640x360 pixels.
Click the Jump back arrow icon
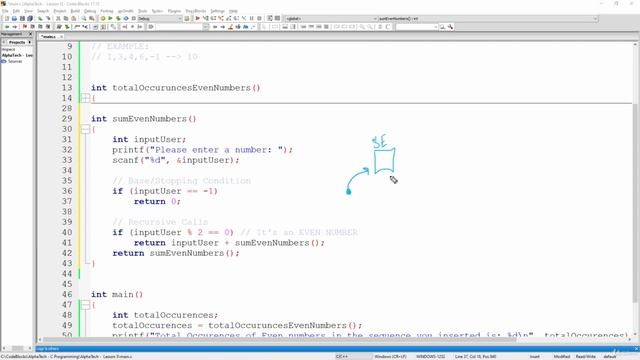pos(7,27)
